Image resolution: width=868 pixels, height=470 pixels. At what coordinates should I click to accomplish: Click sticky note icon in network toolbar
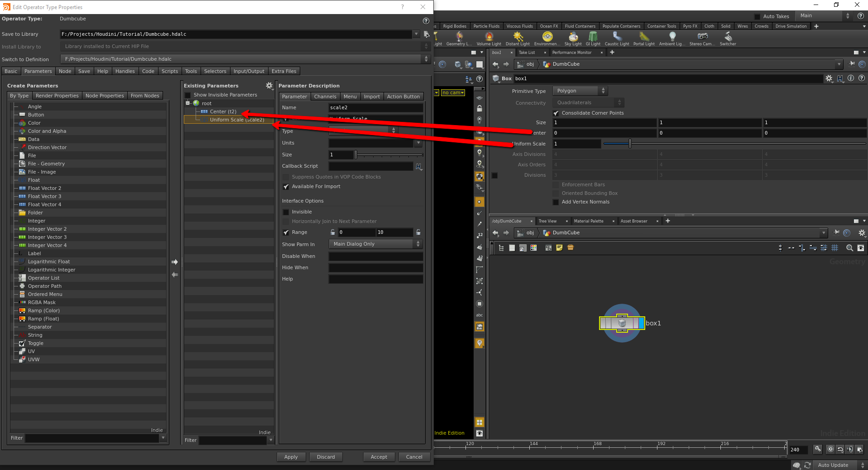559,248
